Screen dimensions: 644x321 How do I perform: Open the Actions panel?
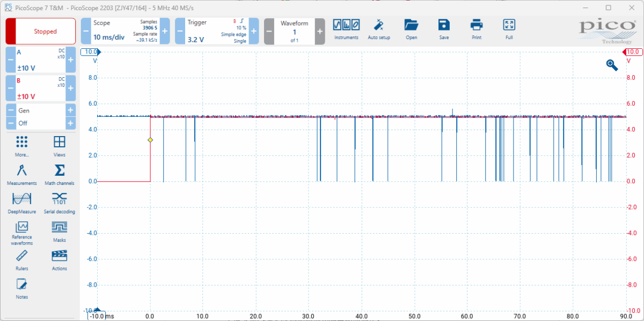point(60,260)
